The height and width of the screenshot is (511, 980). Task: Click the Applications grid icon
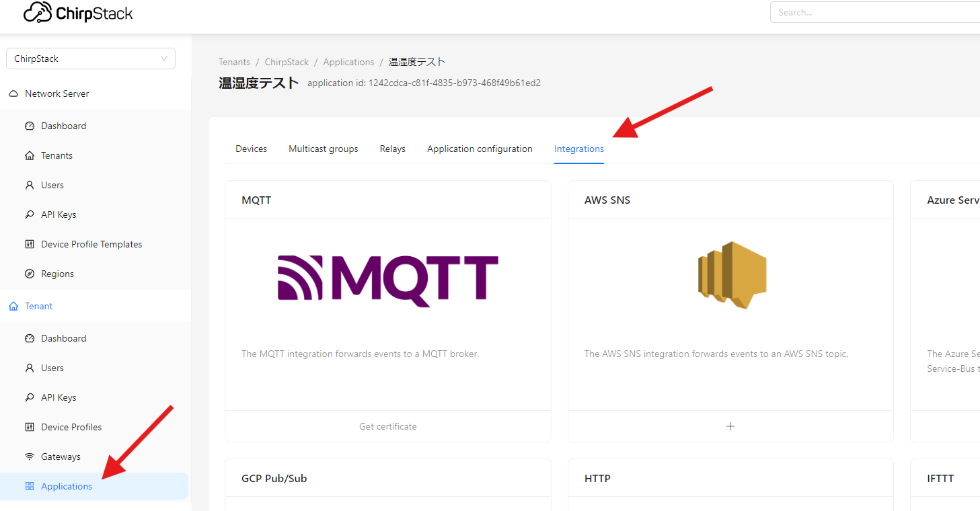pyautogui.click(x=30, y=486)
